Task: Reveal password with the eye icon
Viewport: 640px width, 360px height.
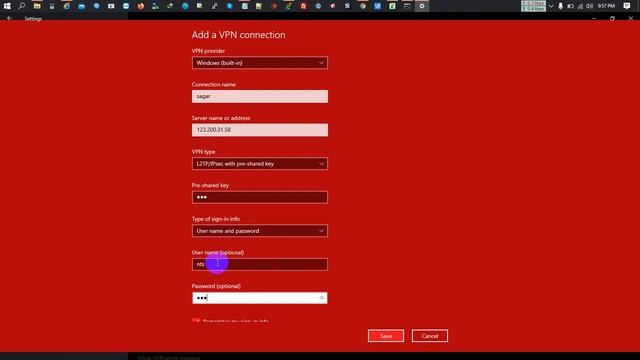Action: click(322, 298)
